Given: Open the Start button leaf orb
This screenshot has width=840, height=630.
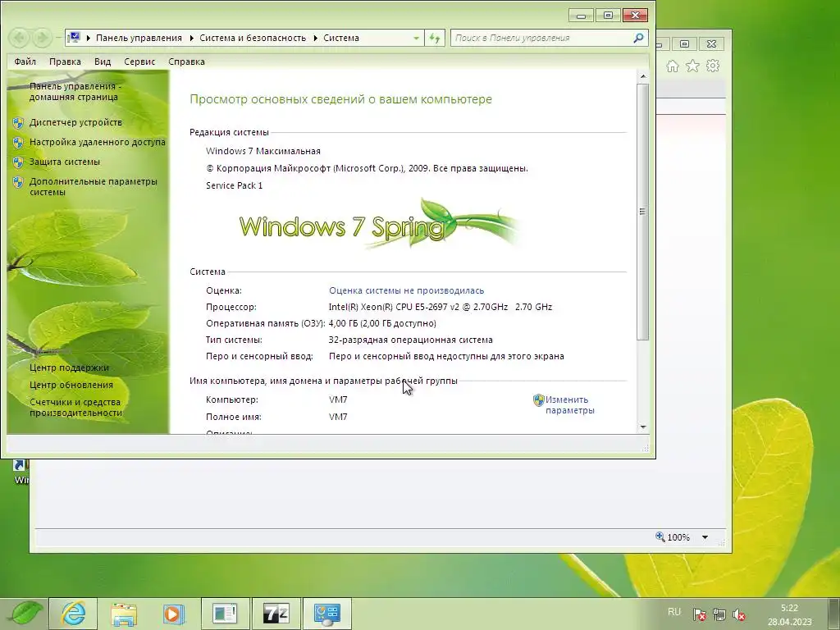Looking at the screenshot, I should (x=25, y=614).
